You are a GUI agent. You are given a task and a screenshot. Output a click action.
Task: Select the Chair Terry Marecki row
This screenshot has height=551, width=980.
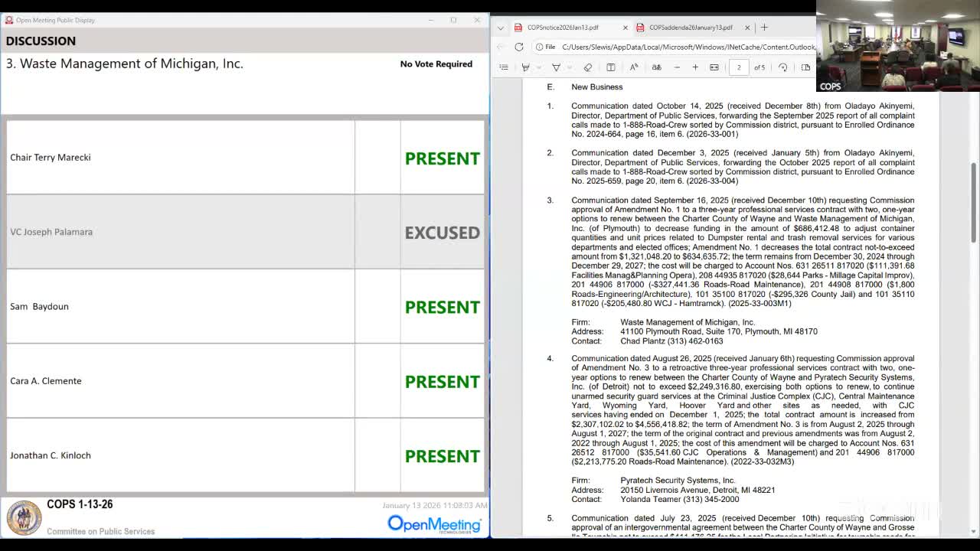pyautogui.click(x=245, y=157)
